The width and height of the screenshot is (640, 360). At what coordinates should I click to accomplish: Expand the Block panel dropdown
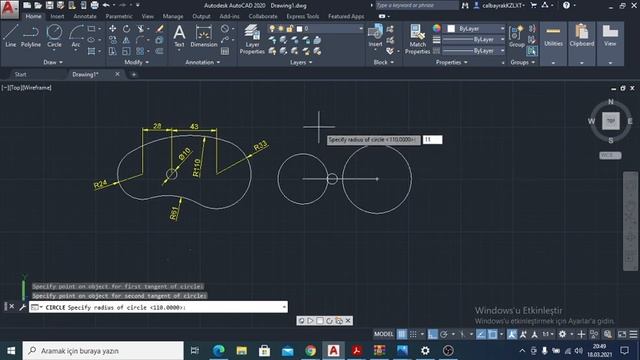(384, 62)
